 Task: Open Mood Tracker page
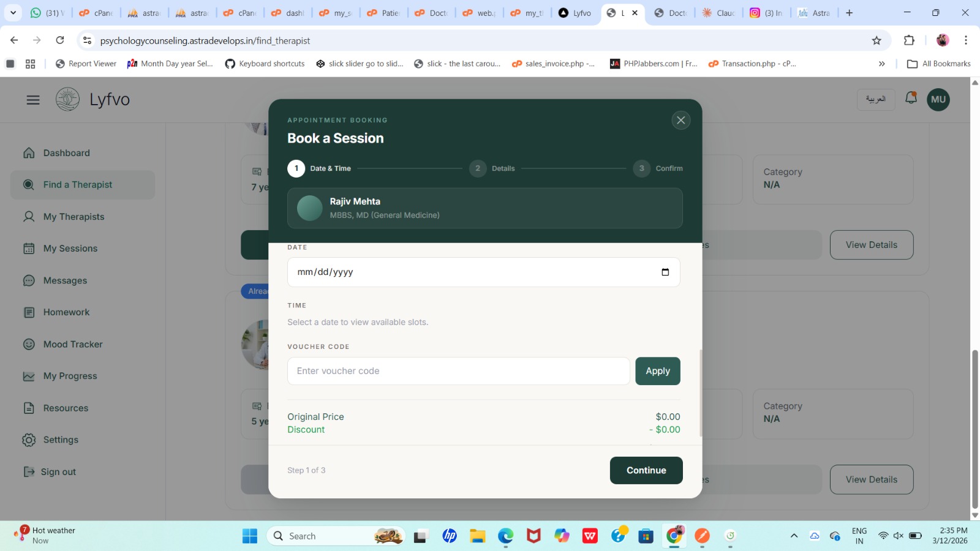coord(72,344)
